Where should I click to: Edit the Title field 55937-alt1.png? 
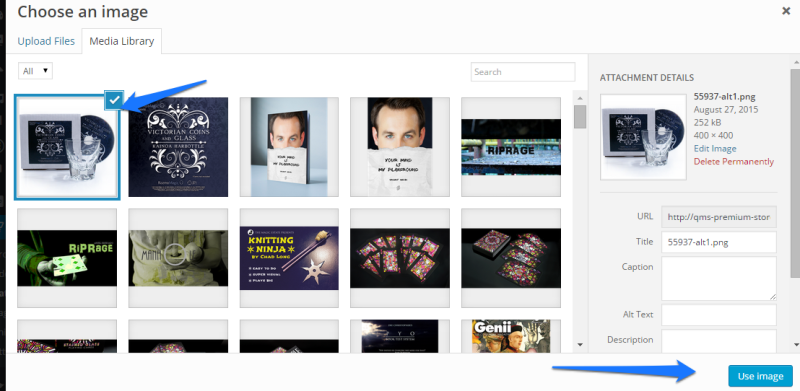719,242
